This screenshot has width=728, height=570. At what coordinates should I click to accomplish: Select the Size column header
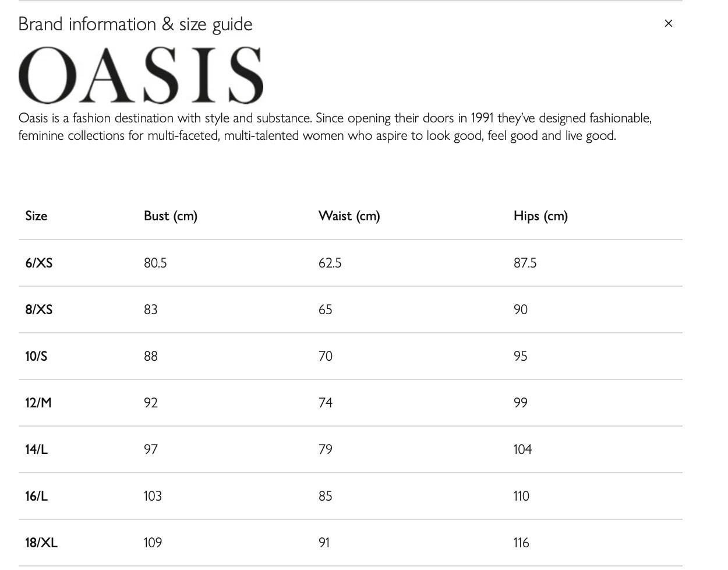(x=36, y=216)
